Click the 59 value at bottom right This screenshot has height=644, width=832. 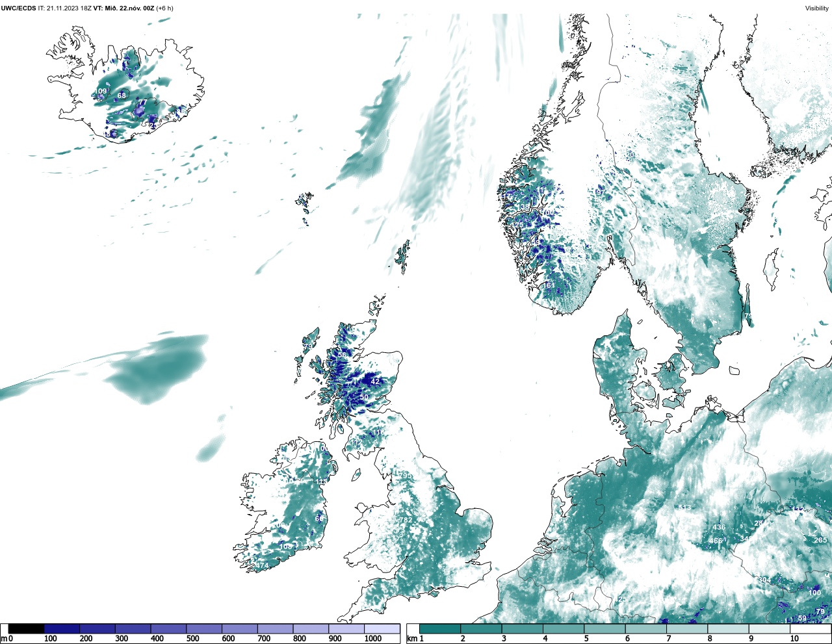tap(802, 618)
